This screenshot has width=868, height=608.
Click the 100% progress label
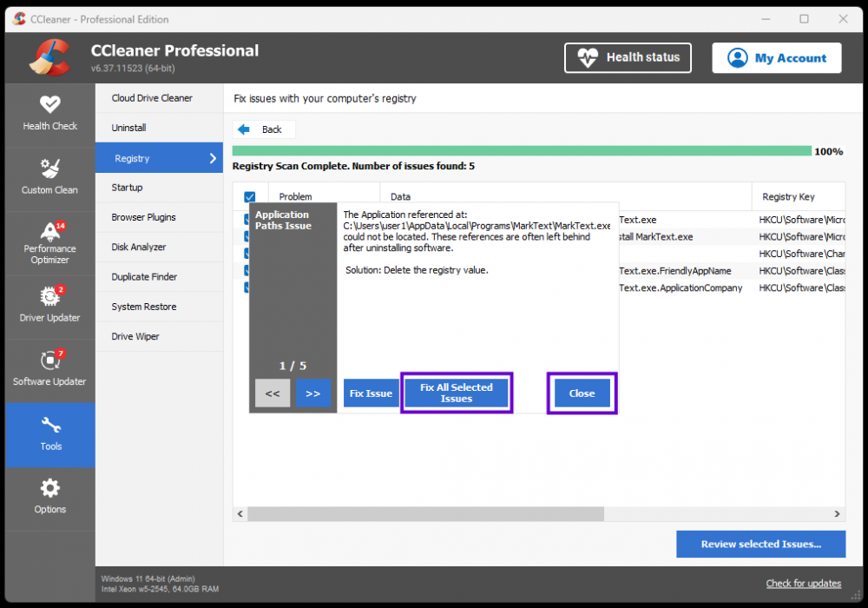[x=829, y=152]
